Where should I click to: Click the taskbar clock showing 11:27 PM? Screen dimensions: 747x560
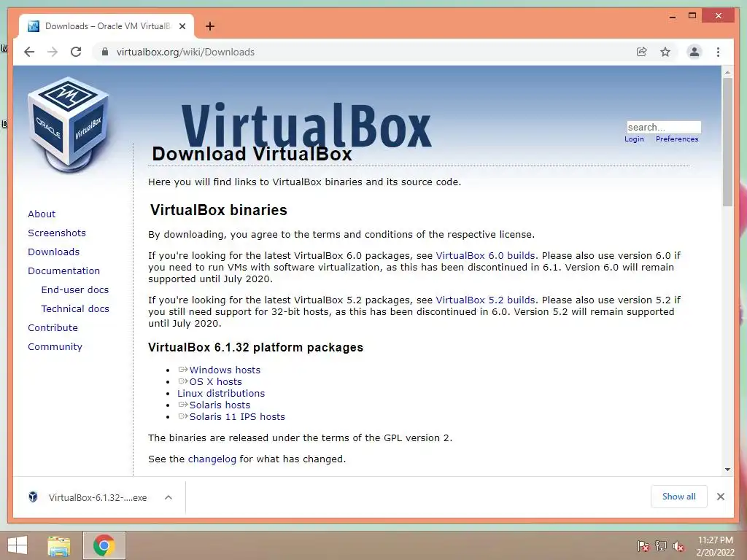coord(716,546)
